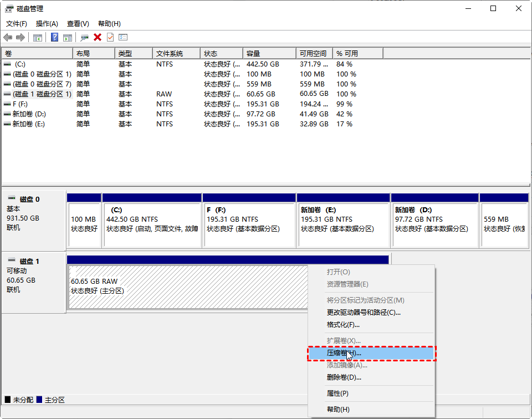Click the rescan disks toolbar icon
This screenshot has height=419, width=532.
pos(84,37)
